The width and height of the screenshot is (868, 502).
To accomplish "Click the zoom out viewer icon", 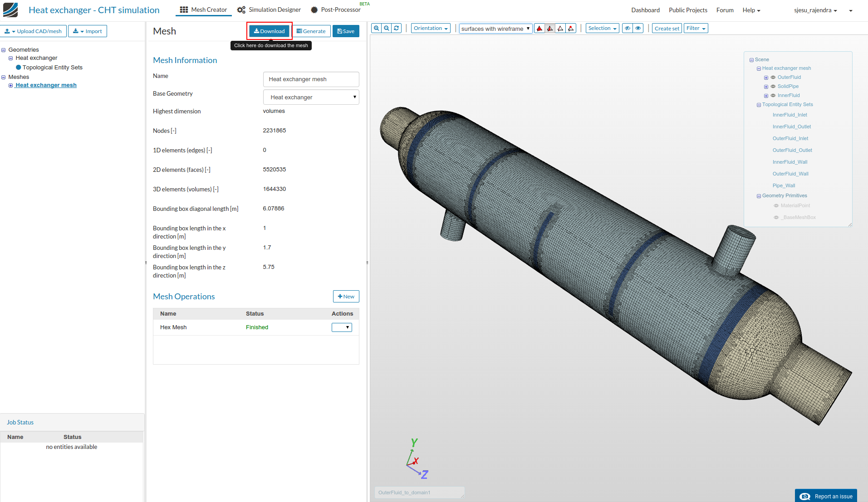I will [387, 28].
